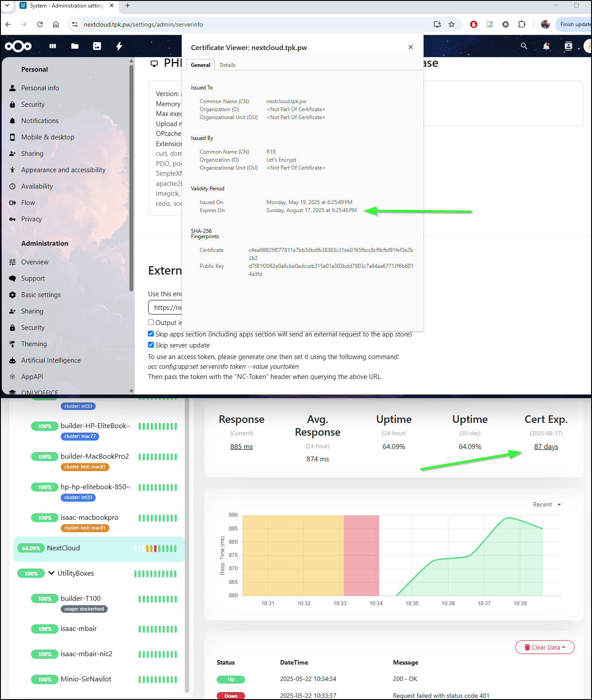Open the Photos app icon

coord(97,46)
